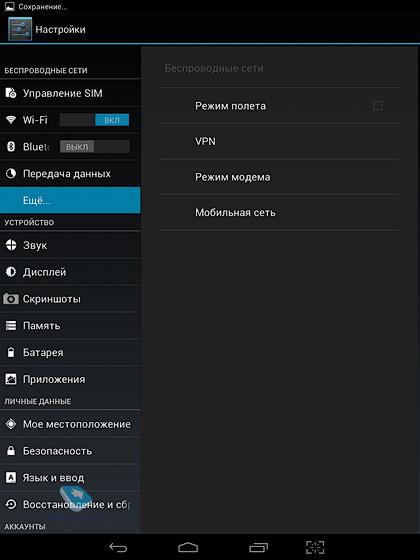The image size is (420, 560).
Task: Toggle the Bluetooth ВЫКЛ switch
Action: click(x=94, y=147)
